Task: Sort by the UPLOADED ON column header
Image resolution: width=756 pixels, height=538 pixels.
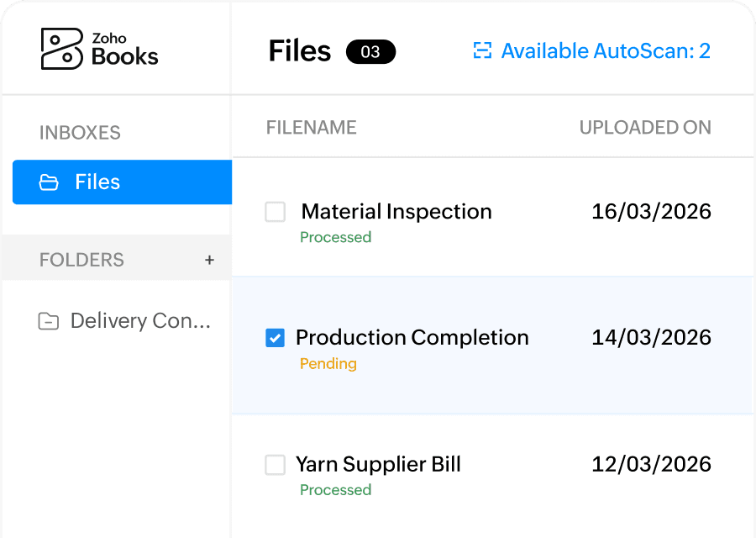Action: coord(645,128)
